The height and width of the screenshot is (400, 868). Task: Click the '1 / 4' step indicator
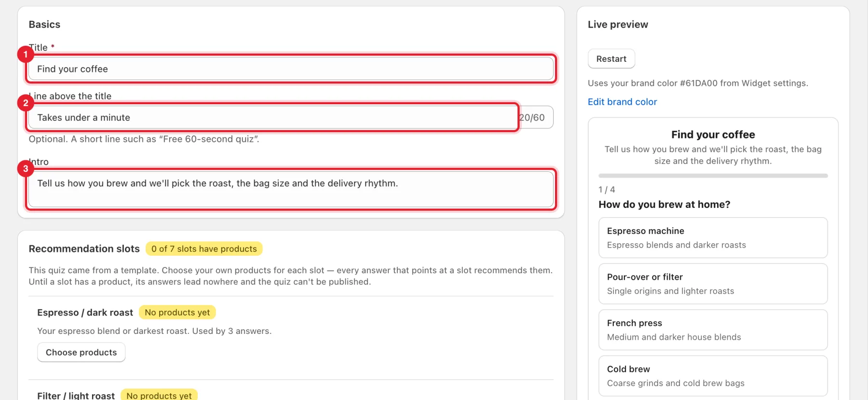pos(607,190)
